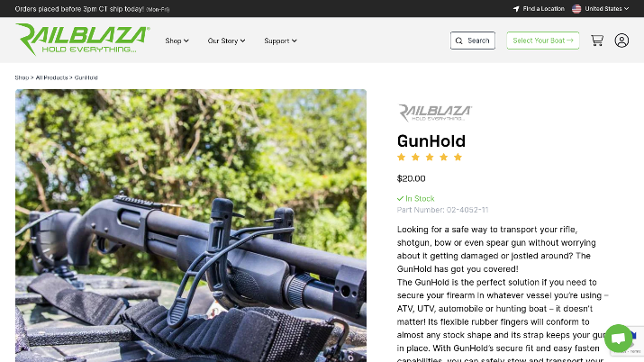This screenshot has height=362, width=644.
Task: Expand the Our Story dropdown menu
Action: point(226,41)
